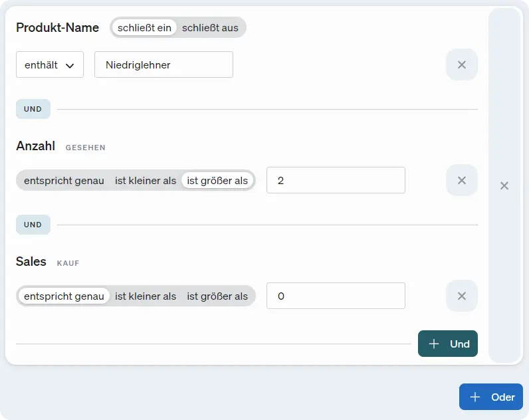
Task: Click the Sales value field showing 0
Action: pyautogui.click(x=336, y=296)
